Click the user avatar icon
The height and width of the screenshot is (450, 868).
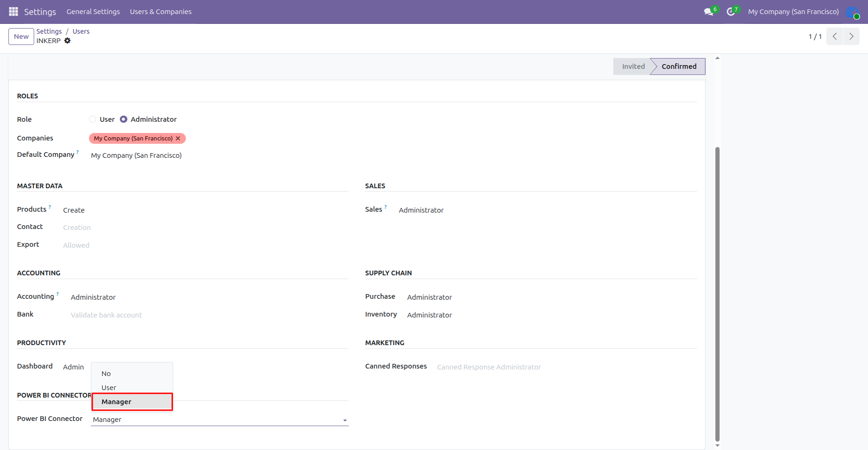(x=852, y=12)
